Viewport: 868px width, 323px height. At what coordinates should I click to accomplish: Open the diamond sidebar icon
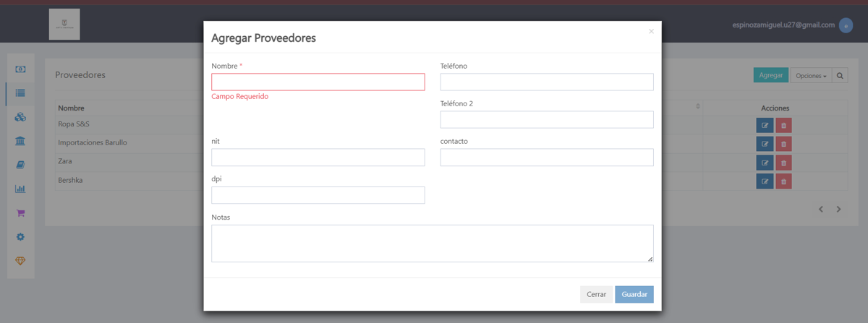tap(20, 261)
